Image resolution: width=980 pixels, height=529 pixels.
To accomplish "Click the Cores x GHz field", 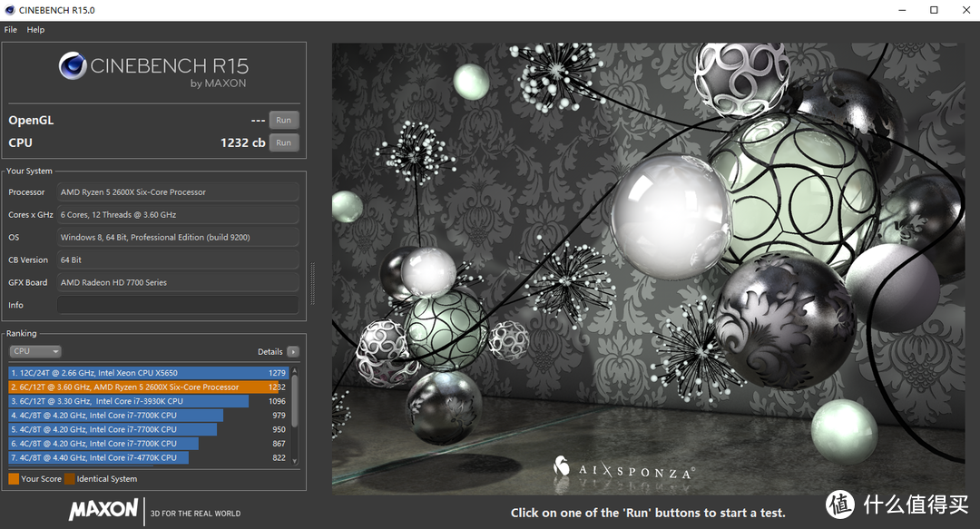I will click(x=178, y=214).
